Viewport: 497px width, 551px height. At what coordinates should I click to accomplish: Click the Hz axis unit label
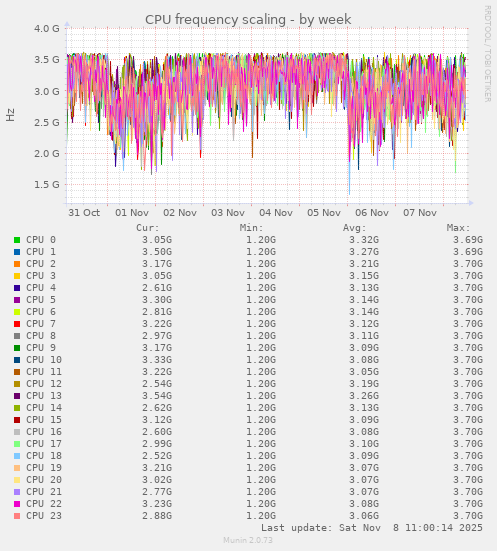[11, 115]
